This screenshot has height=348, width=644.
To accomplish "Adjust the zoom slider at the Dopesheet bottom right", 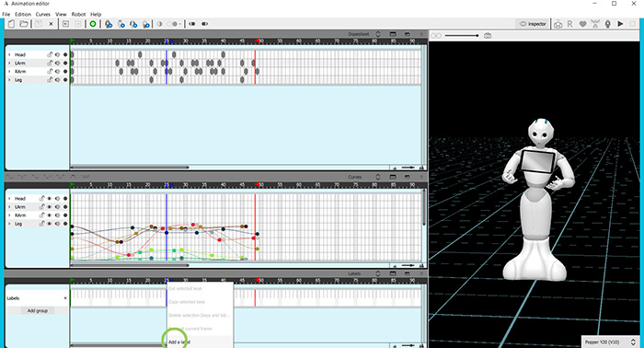I will [408, 168].
